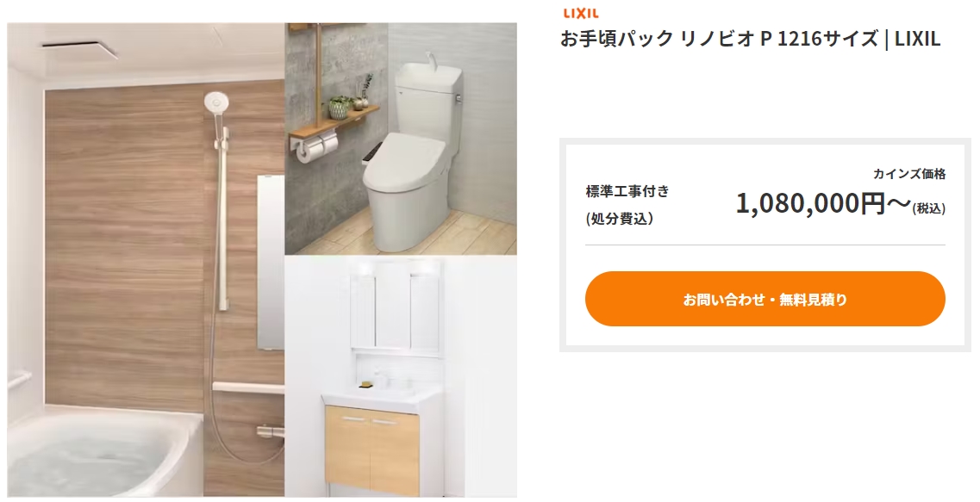Click the toilet tank hand-wash faucet

tap(429, 59)
